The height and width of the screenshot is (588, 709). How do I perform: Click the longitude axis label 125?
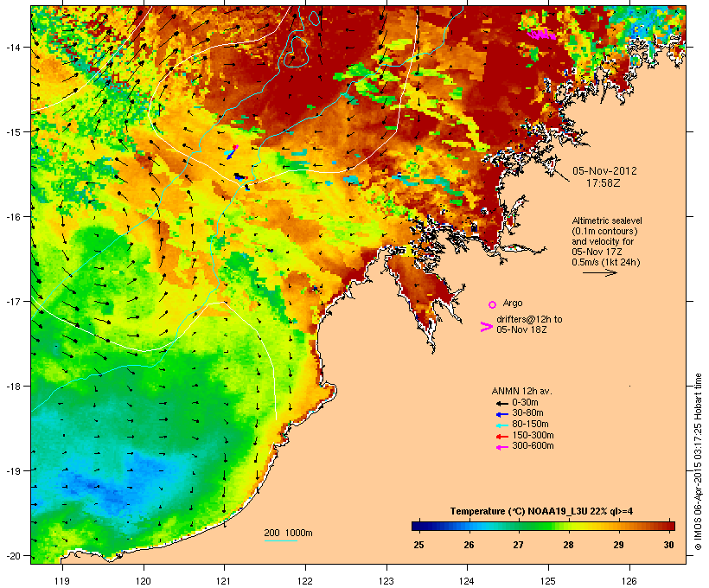tap(548, 581)
